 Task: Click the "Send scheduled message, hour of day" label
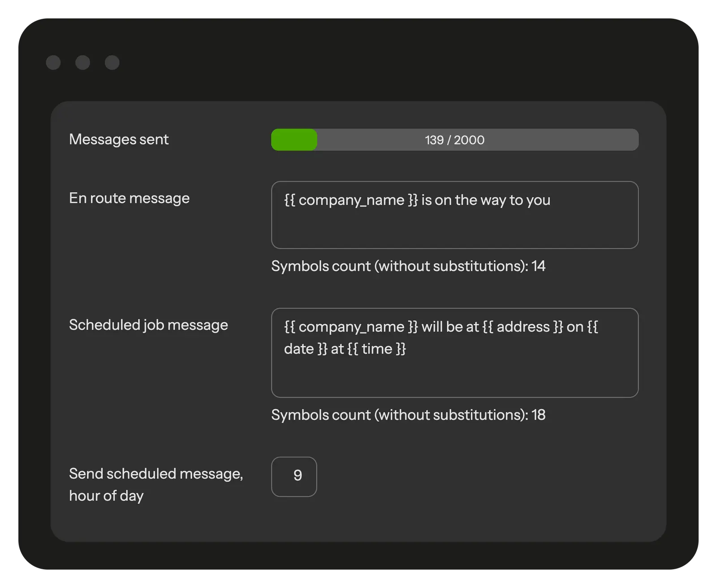(x=155, y=485)
